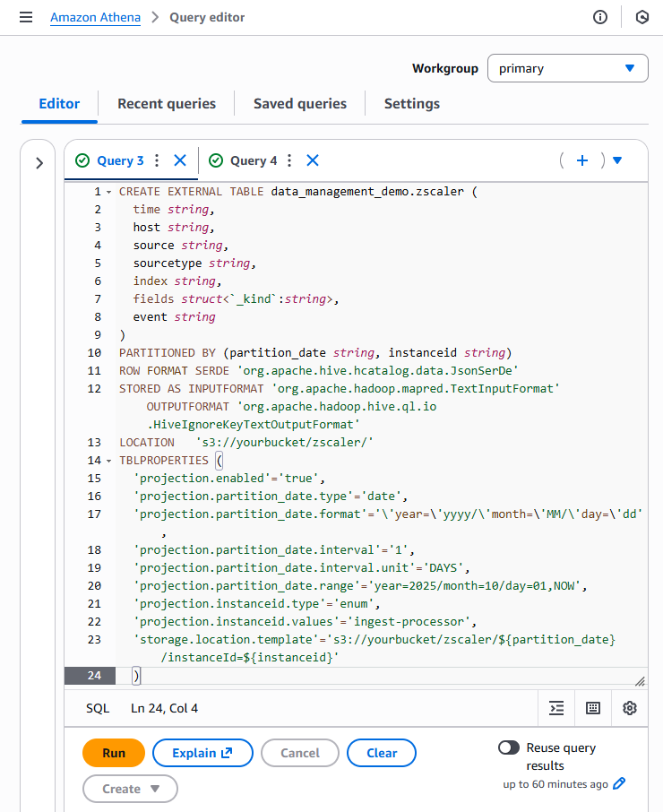The image size is (663, 812).
Task: Switch to the Recent queries tab
Action: coord(167,104)
